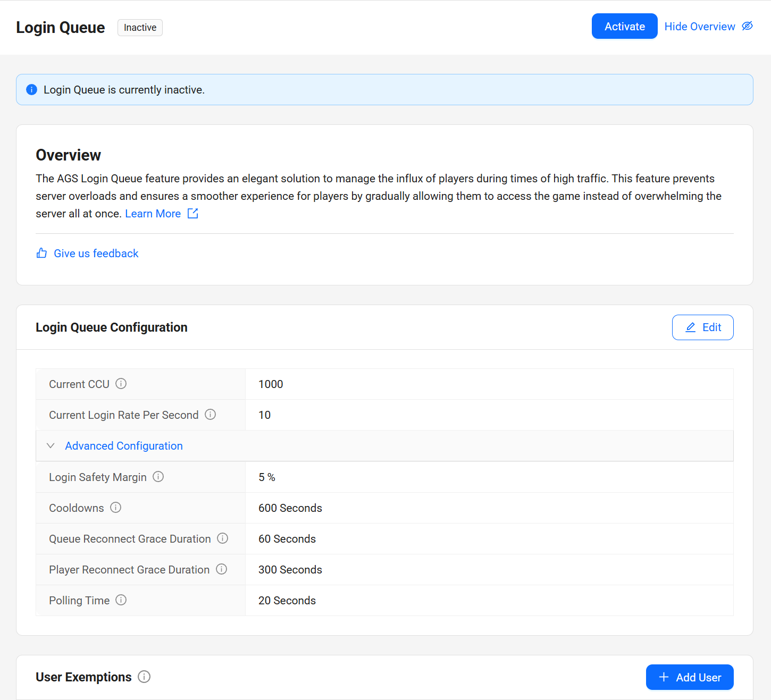Select the 300 Seconds player reconnect value
Screen dimensions: 771x700
(x=290, y=570)
